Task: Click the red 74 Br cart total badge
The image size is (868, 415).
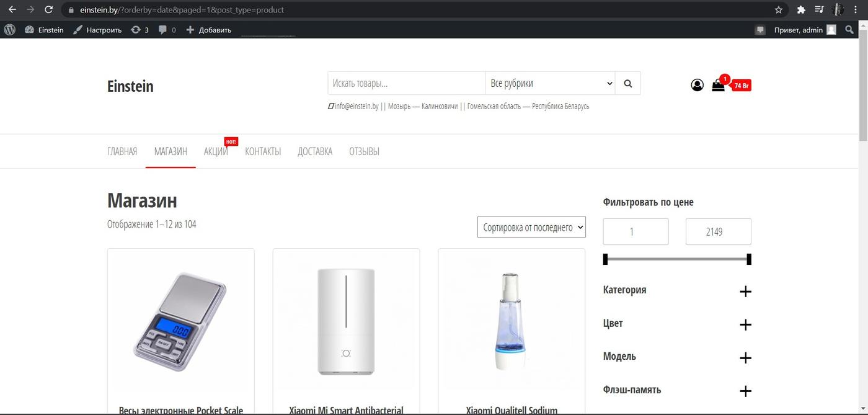Action: tap(741, 86)
